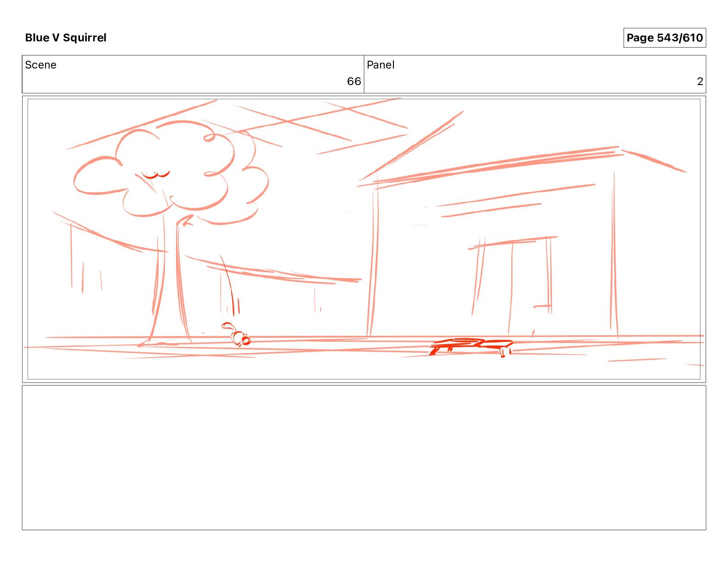Click the 'Panel' label

pos(381,65)
